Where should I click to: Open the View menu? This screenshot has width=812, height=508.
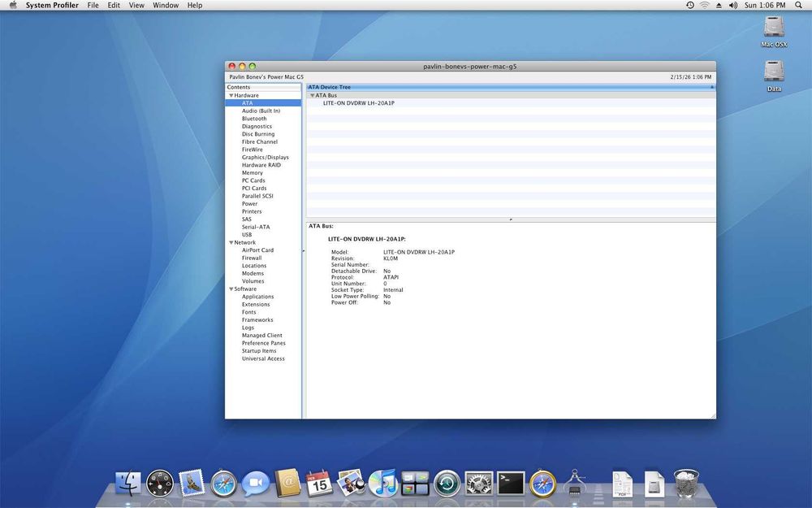(x=136, y=5)
